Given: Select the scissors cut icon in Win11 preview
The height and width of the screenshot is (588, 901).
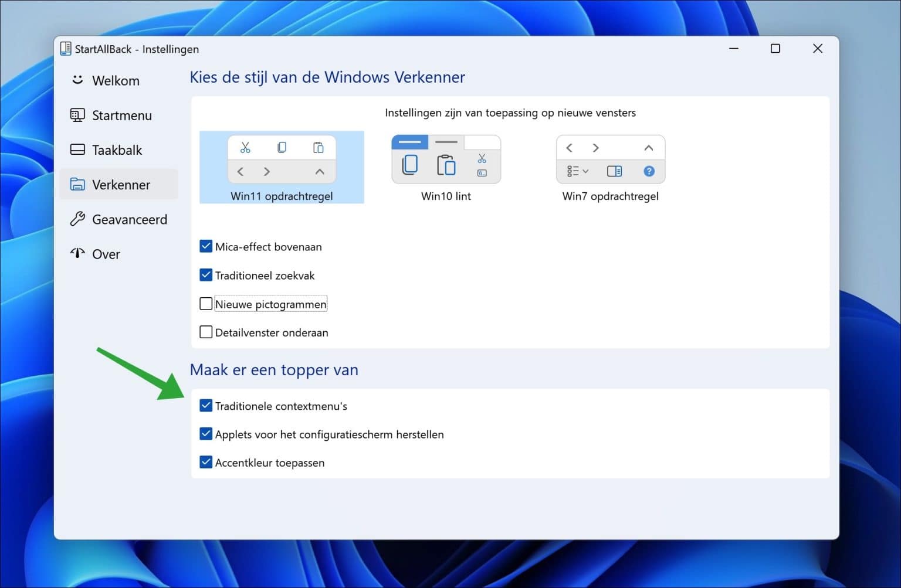Looking at the screenshot, I should coord(245,147).
